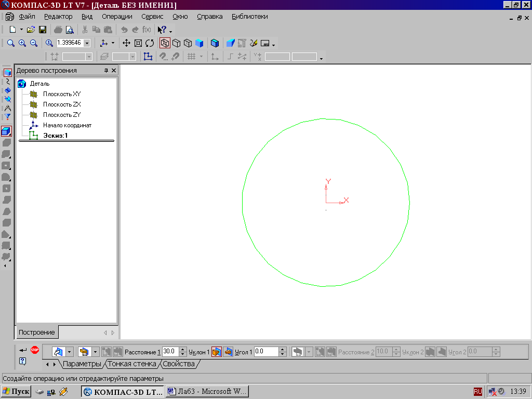The height and width of the screenshot is (399, 532).
Task: Click the show all fit view icon
Action: coord(138,43)
